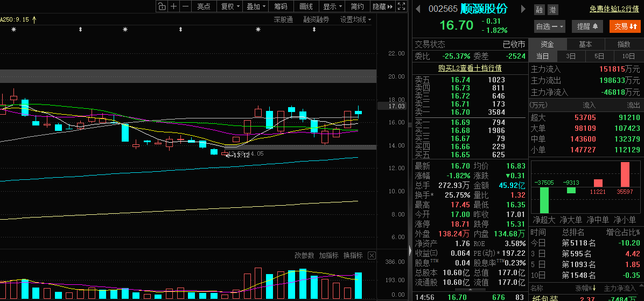
Task: Click the 港 Hong Kong connect badge
Action: [553, 10]
